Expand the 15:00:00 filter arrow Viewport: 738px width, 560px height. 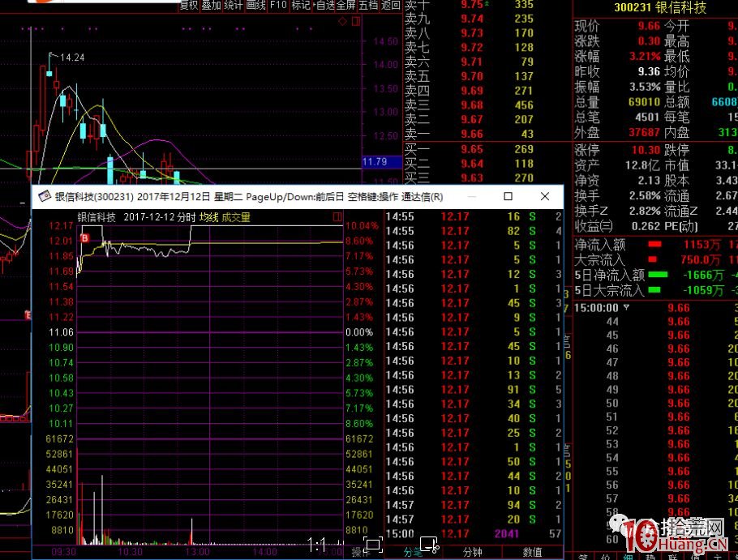626,307
